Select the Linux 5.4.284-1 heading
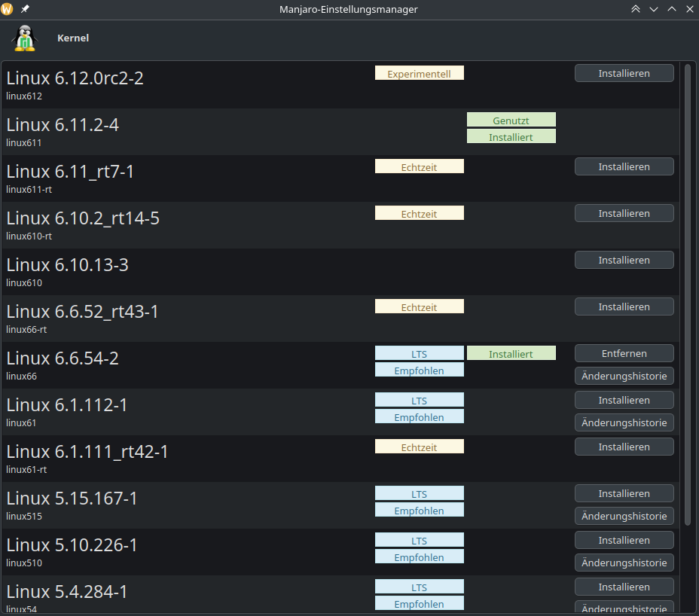Viewport: 699px width, 616px height. click(x=67, y=591)
